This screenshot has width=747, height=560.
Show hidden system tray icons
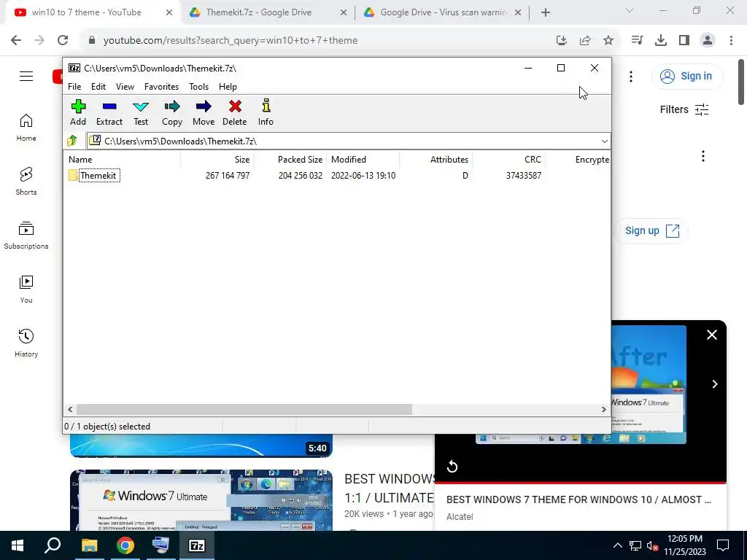point(617,545)
